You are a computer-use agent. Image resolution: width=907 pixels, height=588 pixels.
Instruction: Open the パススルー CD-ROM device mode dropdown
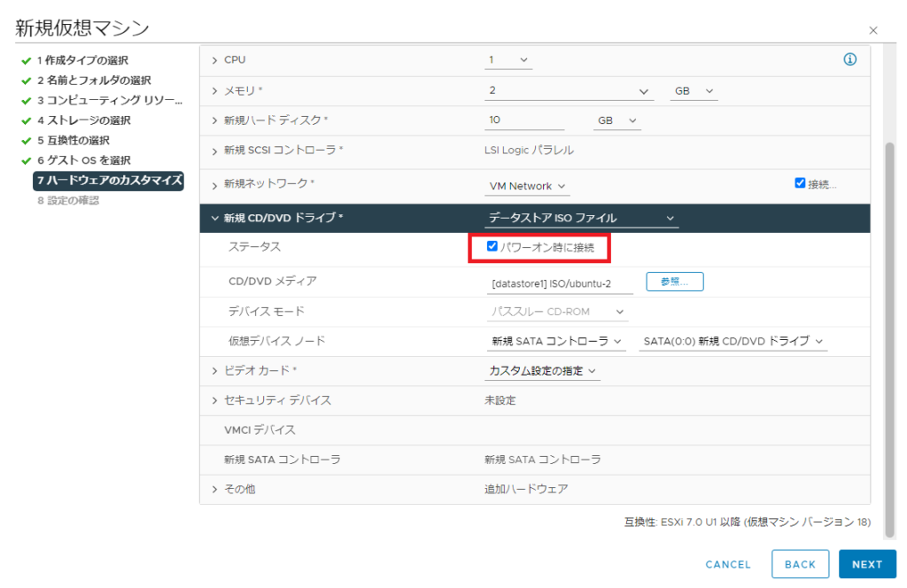(x=557, y=312)
